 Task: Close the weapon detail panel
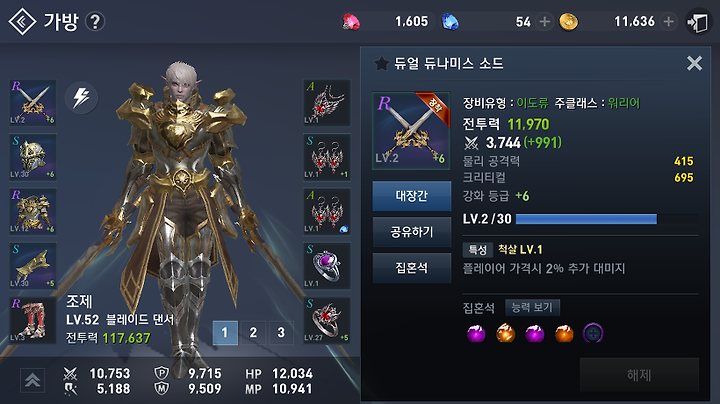tap(694, 63)
